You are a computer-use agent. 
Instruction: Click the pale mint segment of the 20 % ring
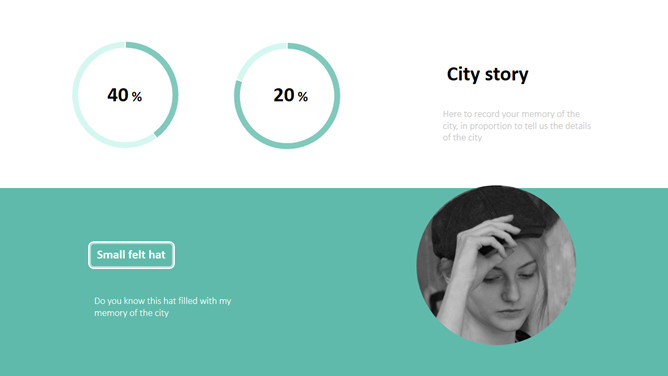tap(256, 57)
